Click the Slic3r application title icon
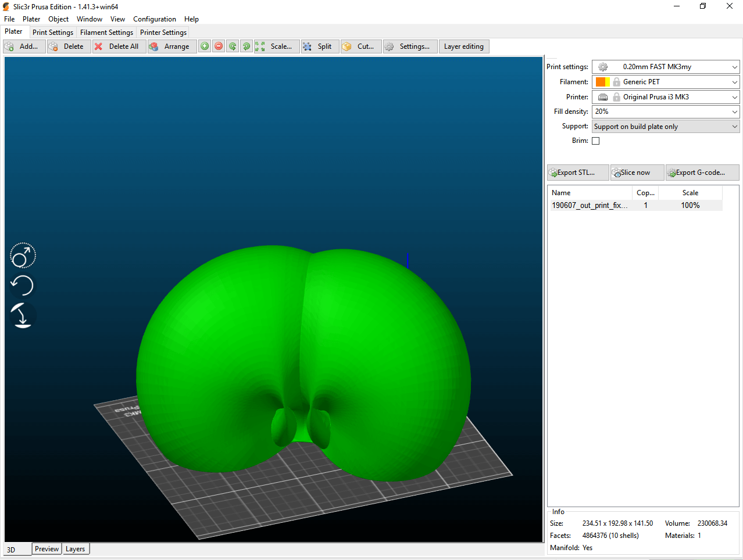 [6, 6]
